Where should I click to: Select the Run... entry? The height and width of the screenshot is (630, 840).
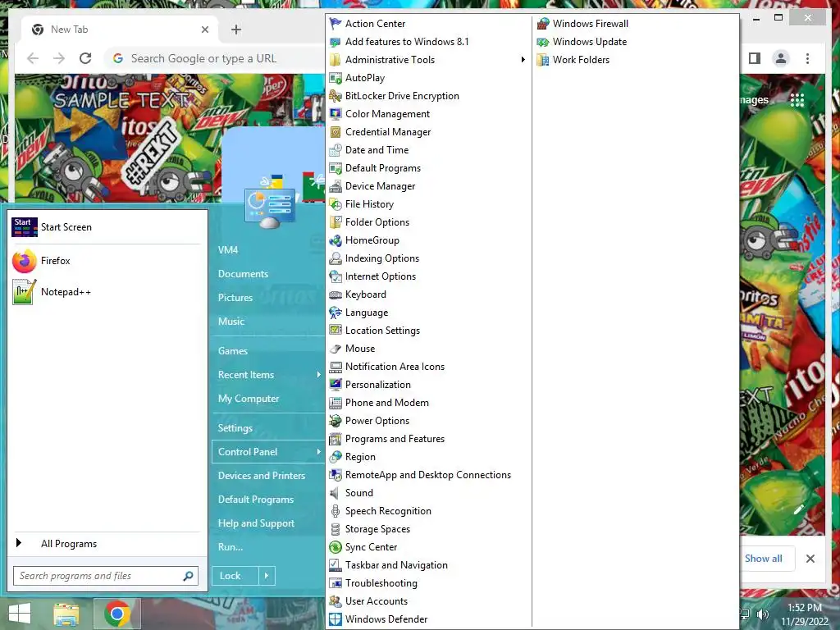coord(231,547)
